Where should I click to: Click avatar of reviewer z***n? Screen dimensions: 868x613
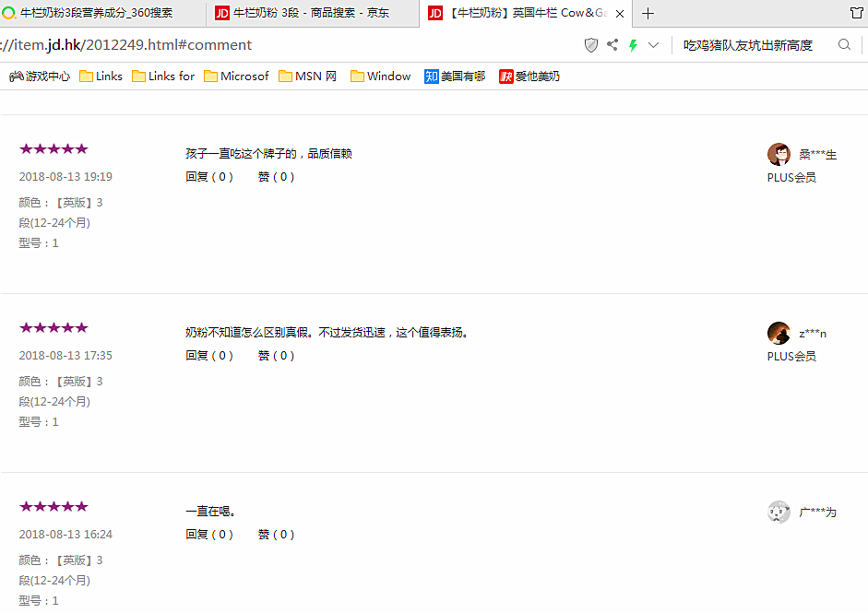779,333
